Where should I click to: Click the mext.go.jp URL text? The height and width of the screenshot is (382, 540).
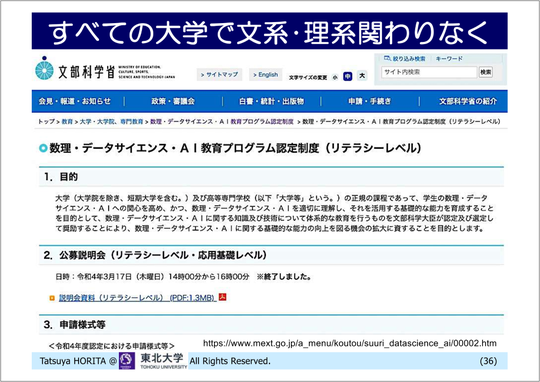pos(350,343)
